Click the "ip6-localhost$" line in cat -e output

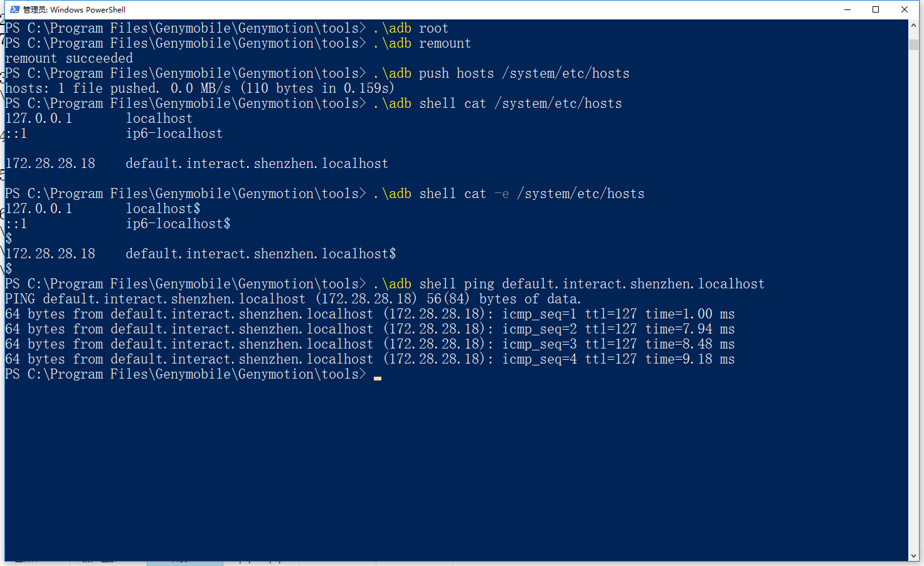(178, 224)
